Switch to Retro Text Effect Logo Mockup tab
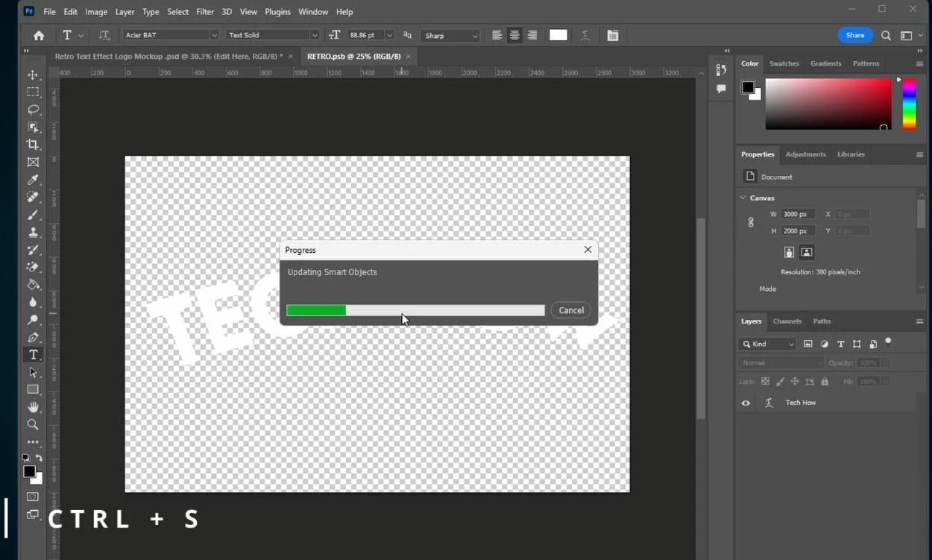 (x=169, y=57)
